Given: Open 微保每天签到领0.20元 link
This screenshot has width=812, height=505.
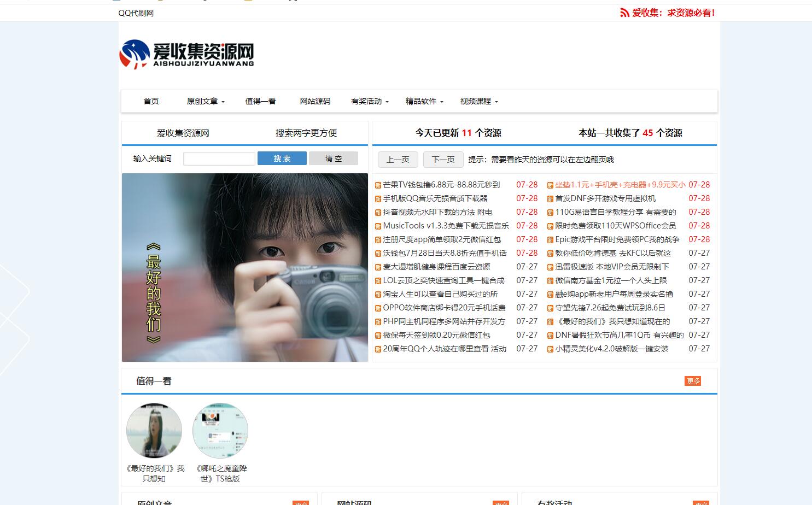Looking at the screenshot, I should [x=436, y=335].
